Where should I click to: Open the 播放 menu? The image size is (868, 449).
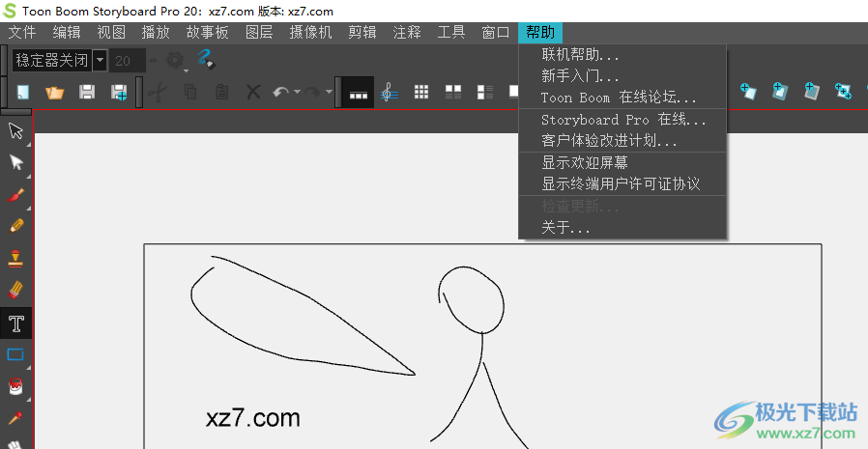coord(156,33)
